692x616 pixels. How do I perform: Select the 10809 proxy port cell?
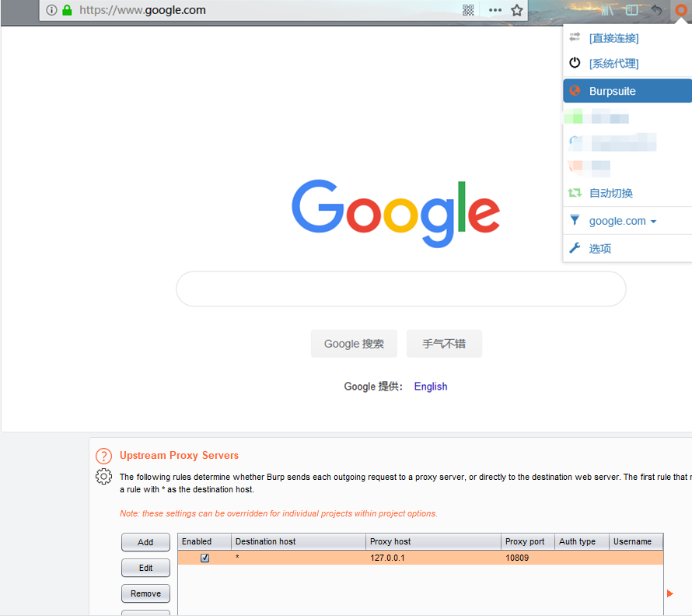(528, 558)
